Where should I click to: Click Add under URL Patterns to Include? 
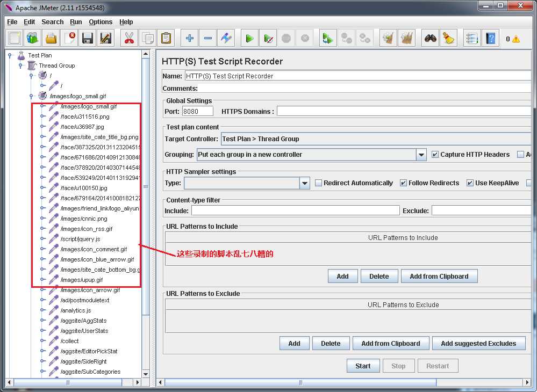tap(342, 277)
